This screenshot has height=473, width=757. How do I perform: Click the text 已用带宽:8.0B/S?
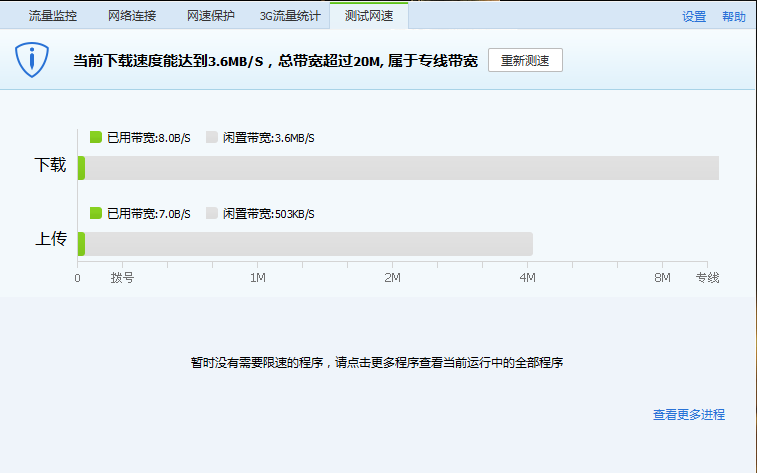point(149,138)
